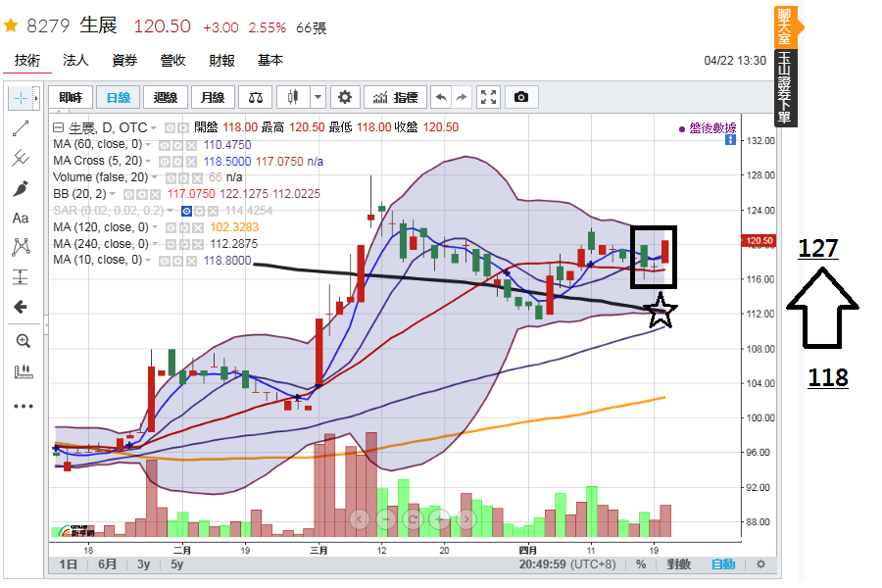This screenshot has height=588, width=882.
Task: Collapse the indicator legend box
Action: click(x=58, y=127)
